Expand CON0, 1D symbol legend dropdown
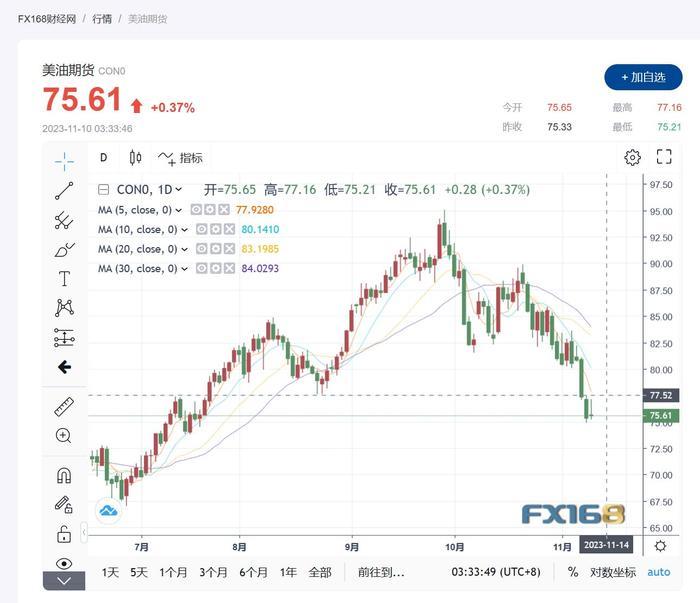The image size is (700, 603). (179, 190)
